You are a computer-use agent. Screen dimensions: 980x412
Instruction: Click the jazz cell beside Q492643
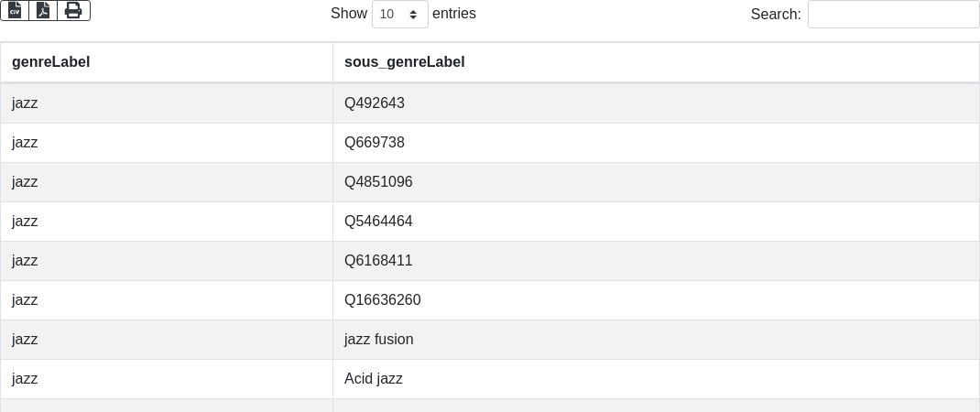25,103
